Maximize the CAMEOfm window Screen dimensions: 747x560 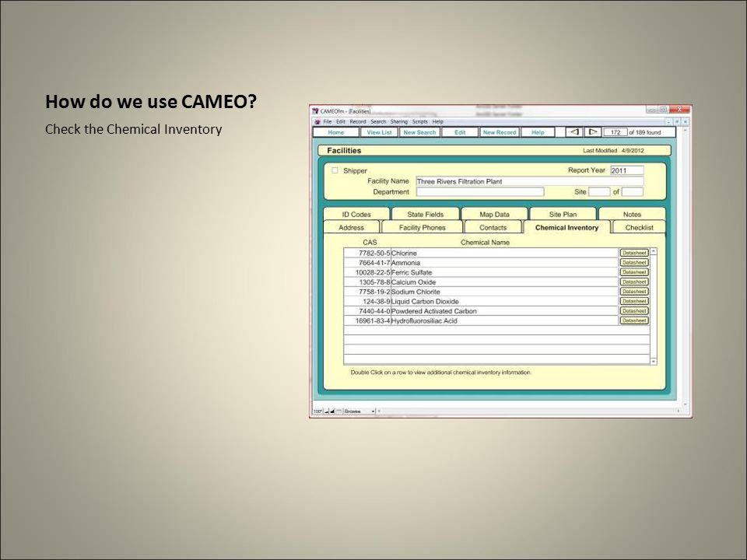(x=663, y=110)
